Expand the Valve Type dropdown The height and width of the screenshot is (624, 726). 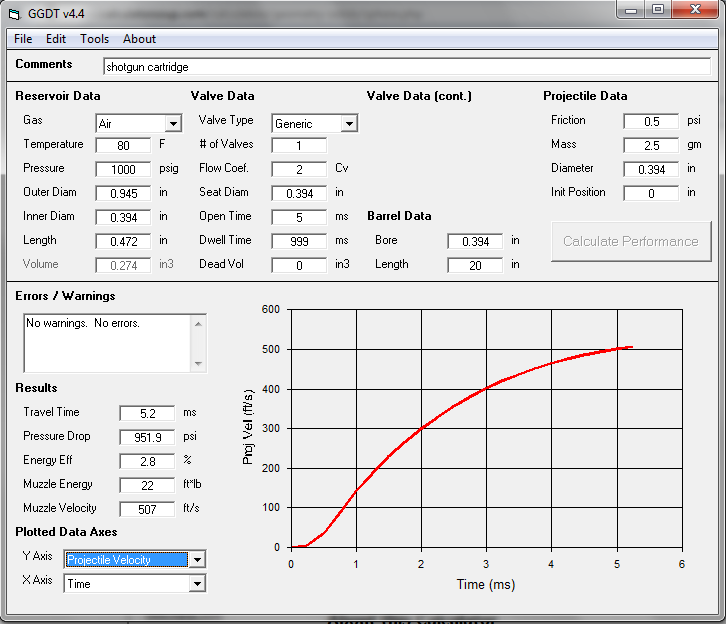point(349,124)
